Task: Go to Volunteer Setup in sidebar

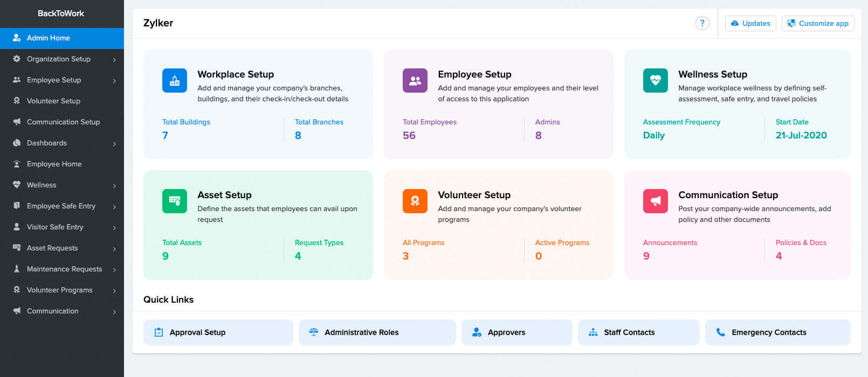Action: pyautogui.click(x=53, y=101)
